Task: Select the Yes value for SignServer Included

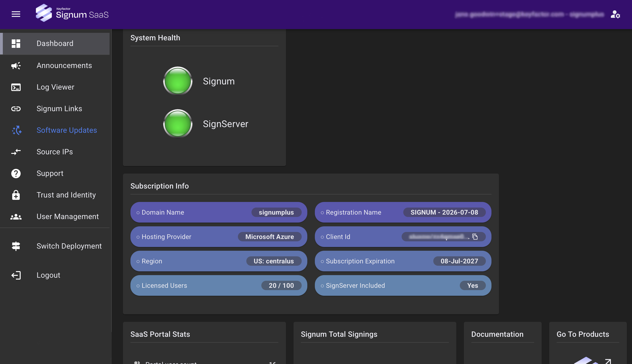Action: pyautogui.click(x=472, y=285)
